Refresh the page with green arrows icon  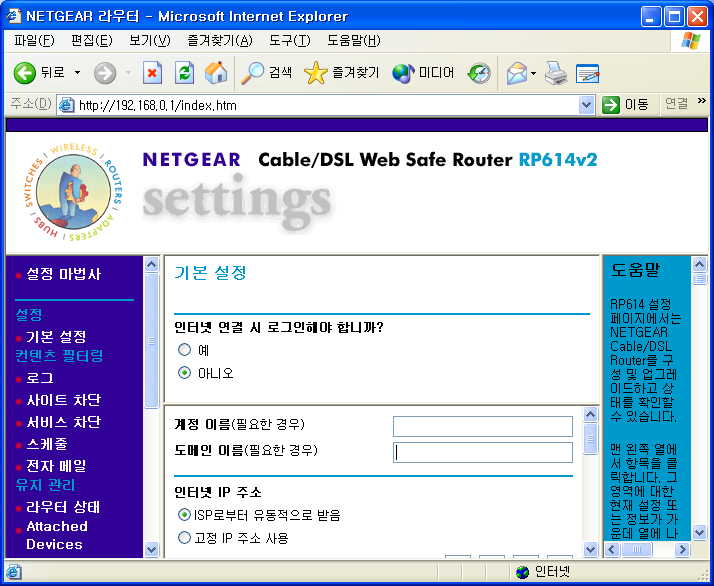click(184, 73)
